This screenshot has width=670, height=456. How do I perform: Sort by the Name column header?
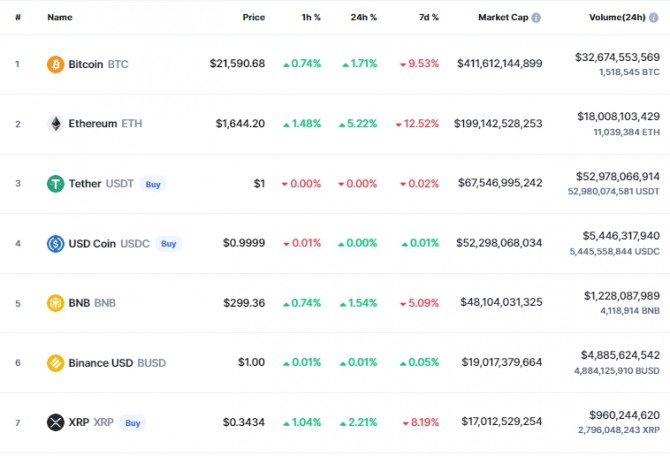point(60,17)
